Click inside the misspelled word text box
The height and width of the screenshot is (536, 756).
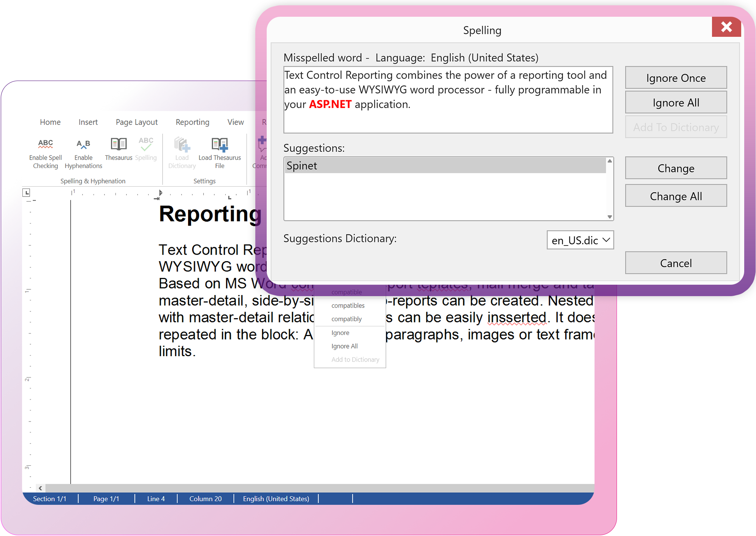pyautogui.click(x=448, y=100)
